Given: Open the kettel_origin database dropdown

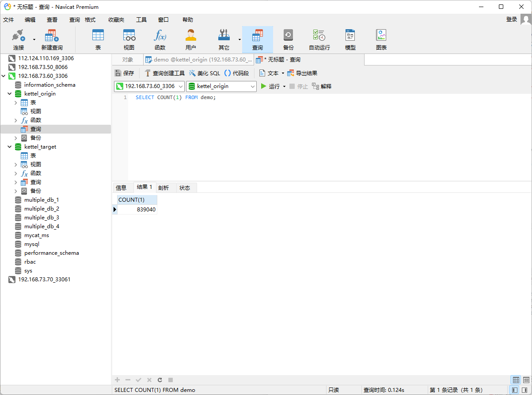Looking at the screenshot, I should (x=221, y=86).
